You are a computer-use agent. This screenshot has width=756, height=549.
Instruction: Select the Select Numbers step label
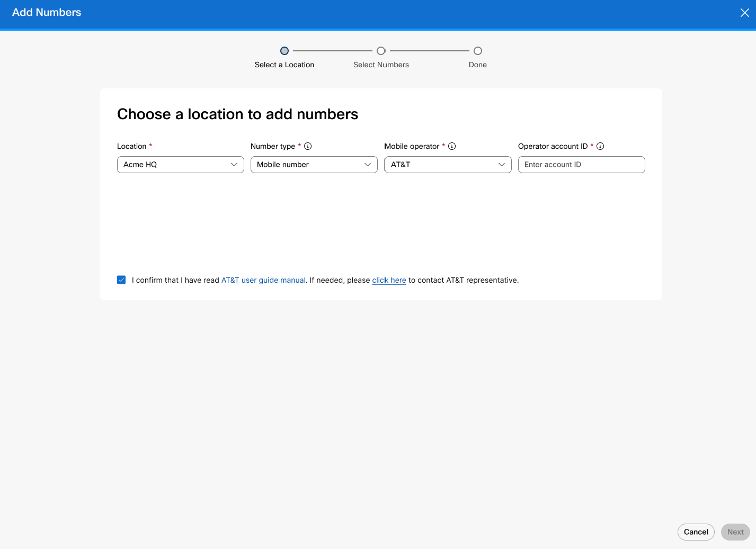(381, 65)
